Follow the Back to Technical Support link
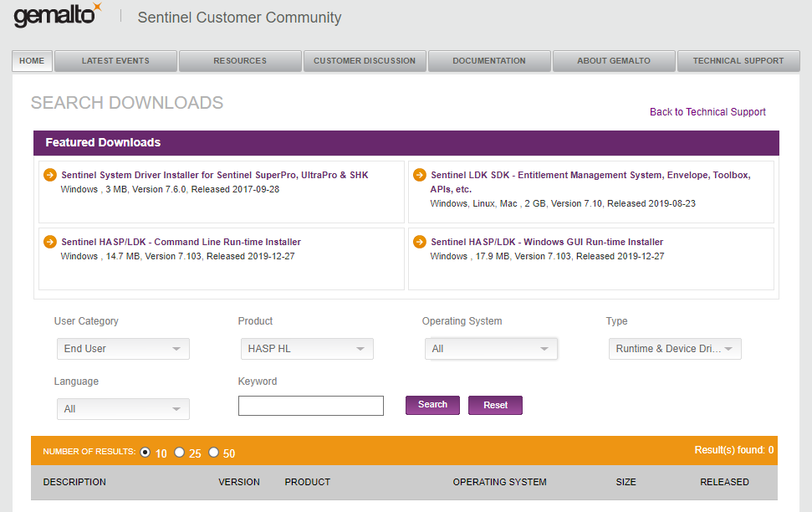 coord(707,112)
